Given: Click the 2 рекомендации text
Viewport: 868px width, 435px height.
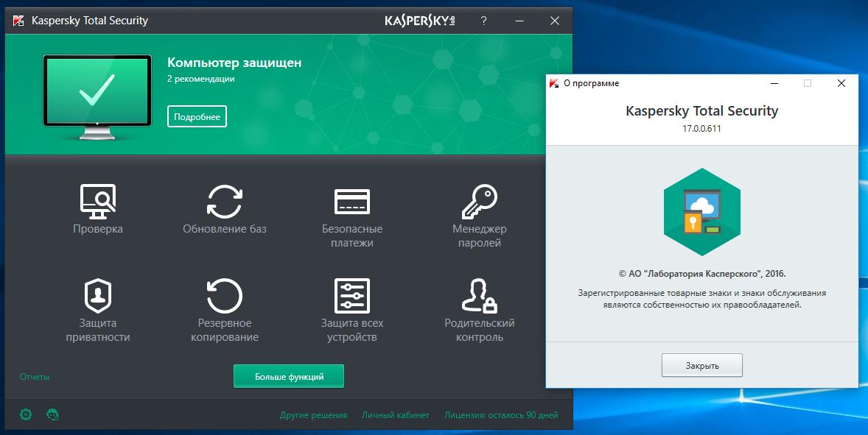Looking at the screenshot, I should (201, 79).
